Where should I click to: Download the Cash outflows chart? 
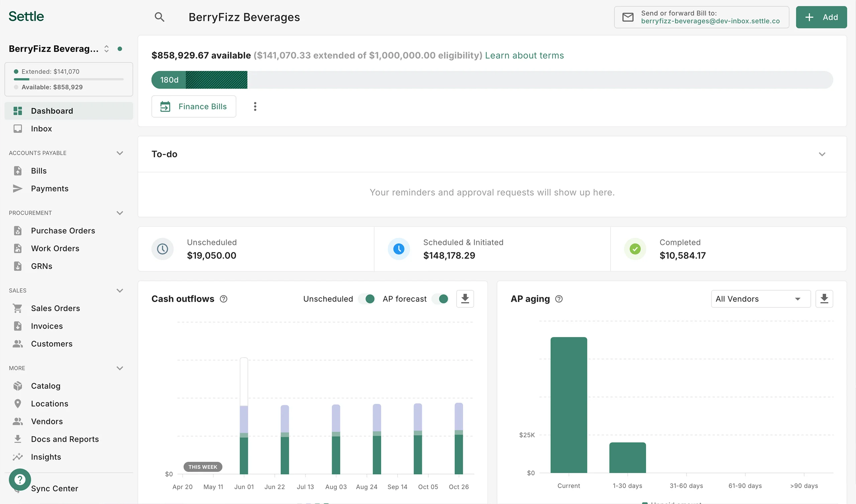[x=465, y=299]
